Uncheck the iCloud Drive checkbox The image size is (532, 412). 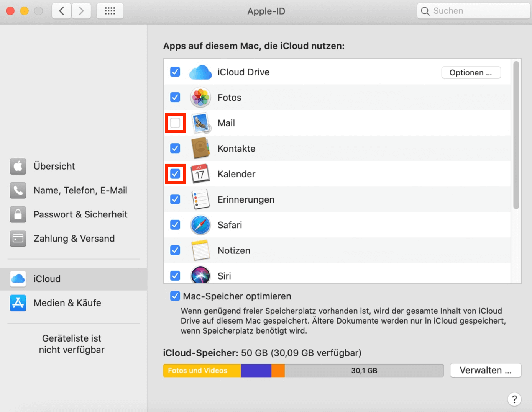coord(175,72)
